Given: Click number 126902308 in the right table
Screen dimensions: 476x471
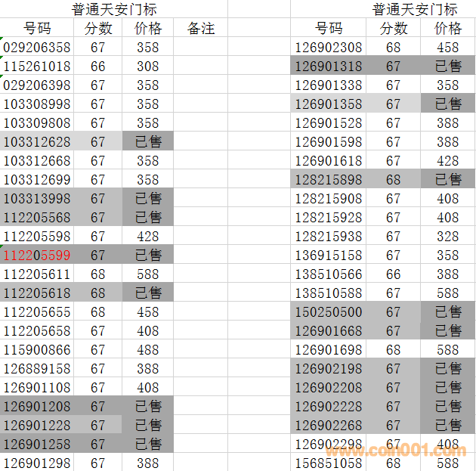Looking at the screenshot, I should coord(329,48).
